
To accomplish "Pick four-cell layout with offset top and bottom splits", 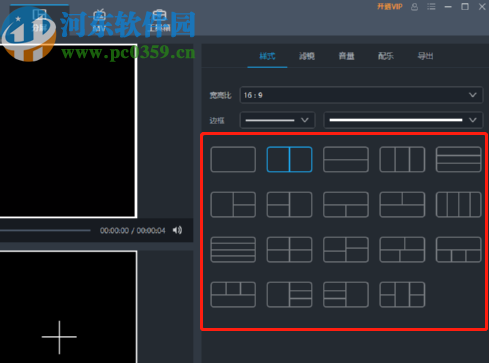I will click(402, 249).
